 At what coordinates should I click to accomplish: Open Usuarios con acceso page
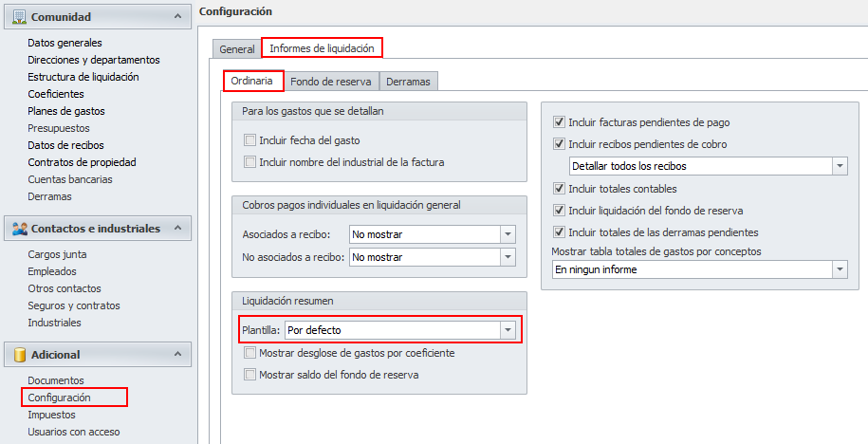coord(73,432)
